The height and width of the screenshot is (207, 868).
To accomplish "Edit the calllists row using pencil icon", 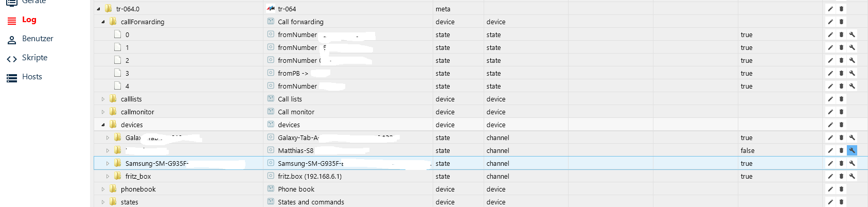I will [830, 99].
